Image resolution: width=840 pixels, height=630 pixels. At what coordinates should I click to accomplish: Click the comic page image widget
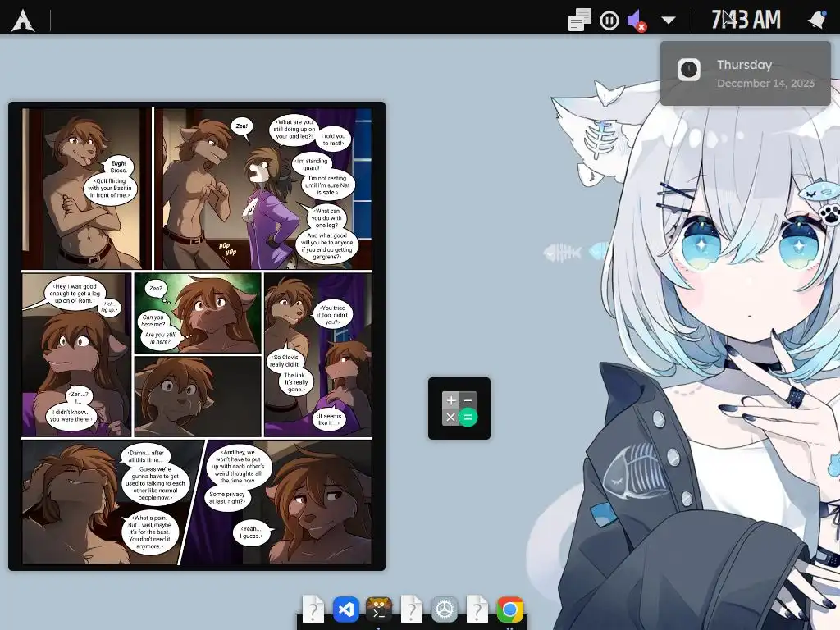pos(197,336)
